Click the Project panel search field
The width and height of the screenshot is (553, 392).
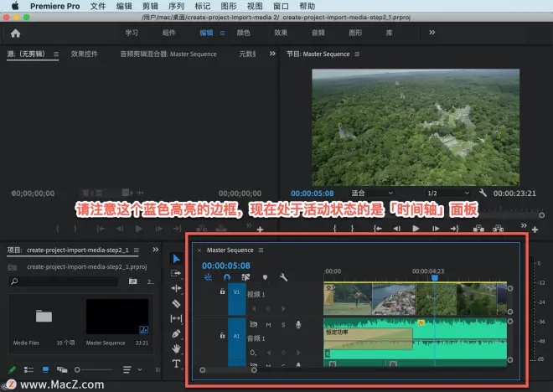tap(63, 281)
